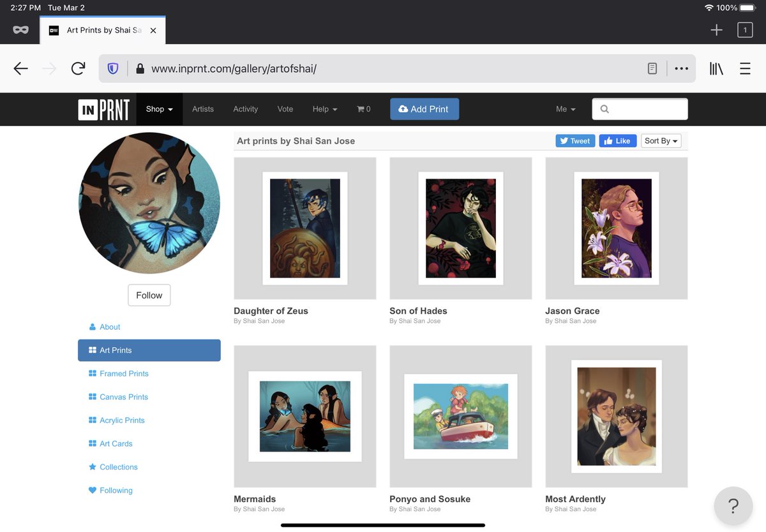766x532 pixels.
Task: Click the Son of Hades title
Action: [x=418, y=311]
